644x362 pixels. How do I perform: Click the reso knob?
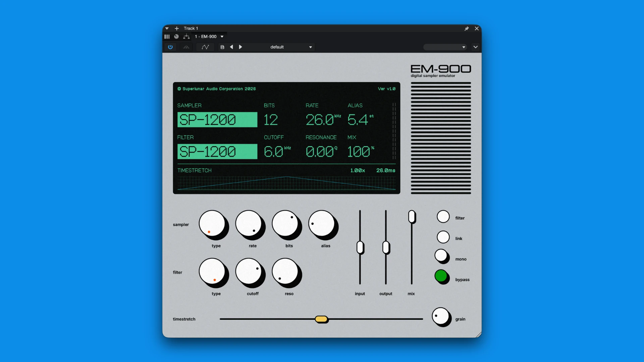(x=285, y=271)
